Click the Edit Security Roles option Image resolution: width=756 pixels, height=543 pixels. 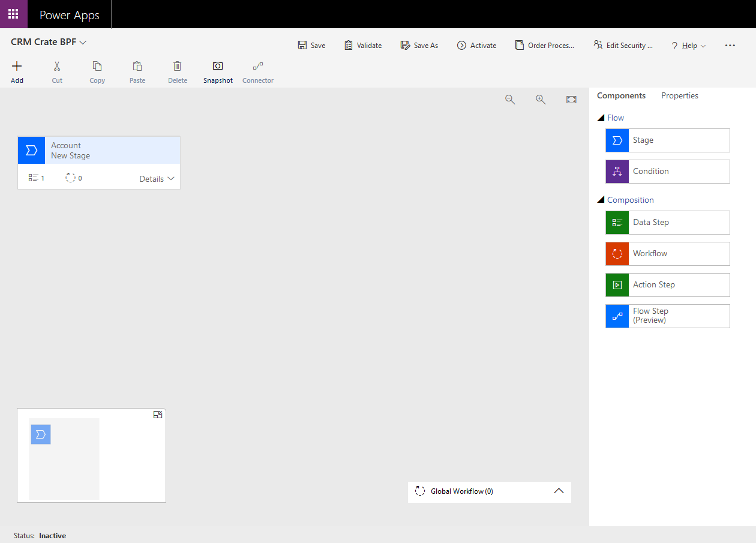click(623, 45)
